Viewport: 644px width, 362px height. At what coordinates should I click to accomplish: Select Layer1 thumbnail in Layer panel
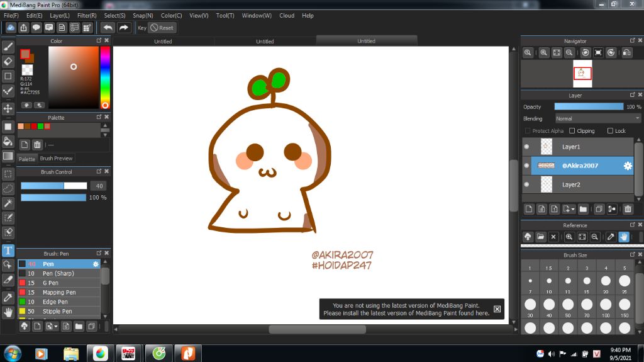click(547, 147)
